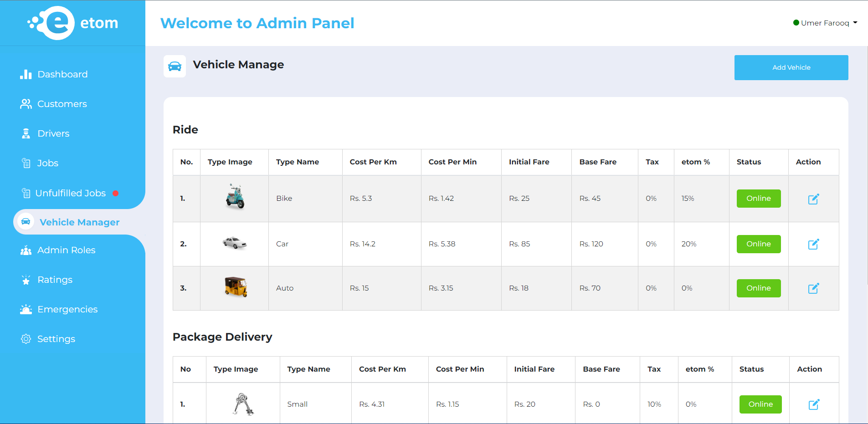
Task: Open edit action for Car vehicle
Action: click(x=813, y=244)
